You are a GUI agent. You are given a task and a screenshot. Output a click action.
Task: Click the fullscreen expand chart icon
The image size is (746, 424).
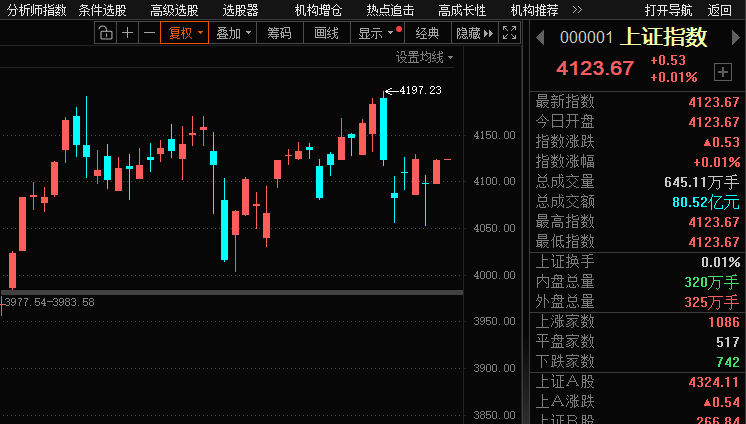(510, 33)
